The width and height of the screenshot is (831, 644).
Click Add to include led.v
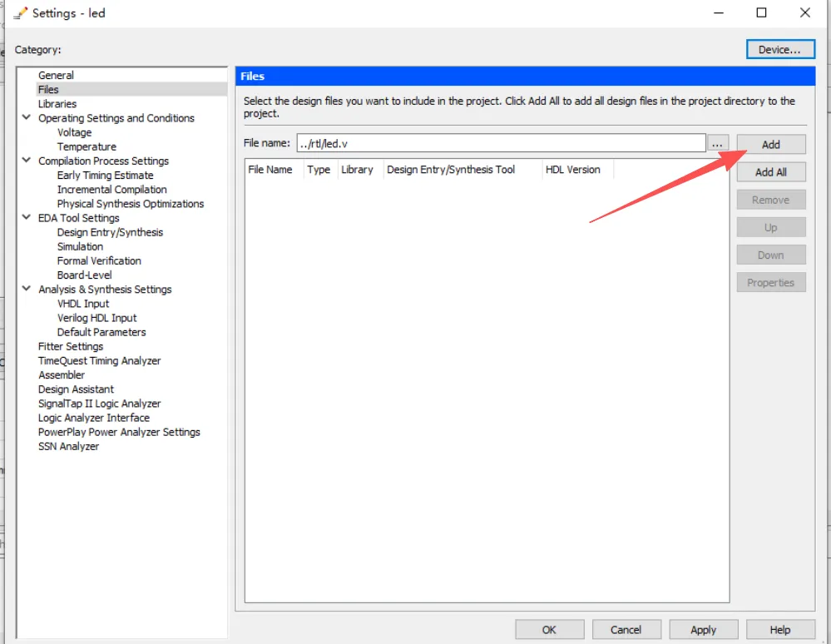(770, 144)
